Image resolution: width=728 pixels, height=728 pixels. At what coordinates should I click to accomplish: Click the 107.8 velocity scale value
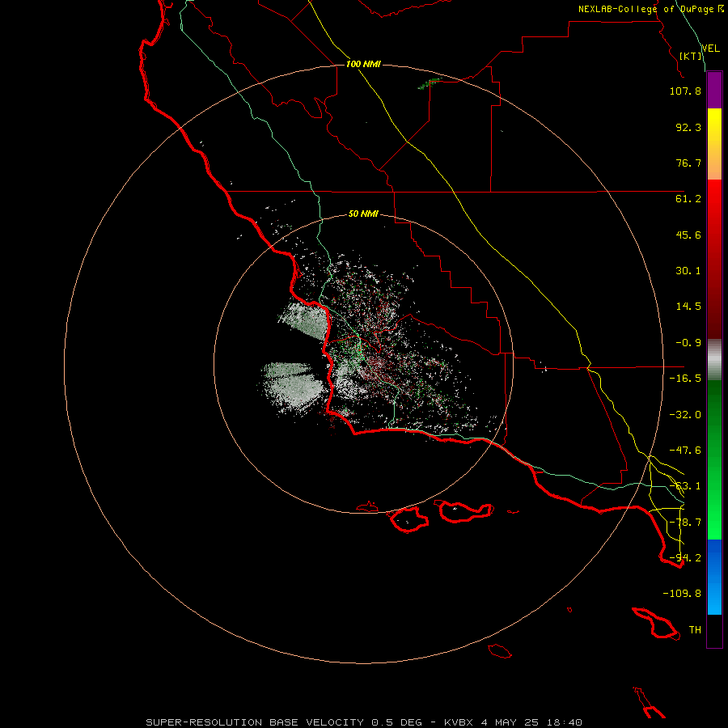click(685, 91)
